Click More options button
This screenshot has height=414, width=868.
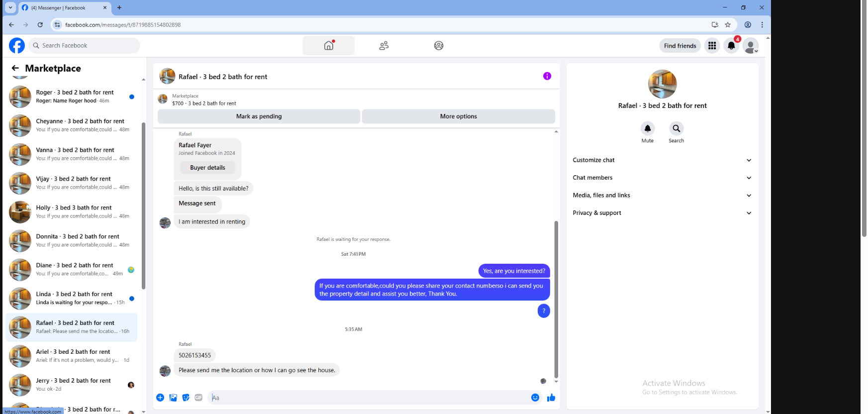pos(459,116)
